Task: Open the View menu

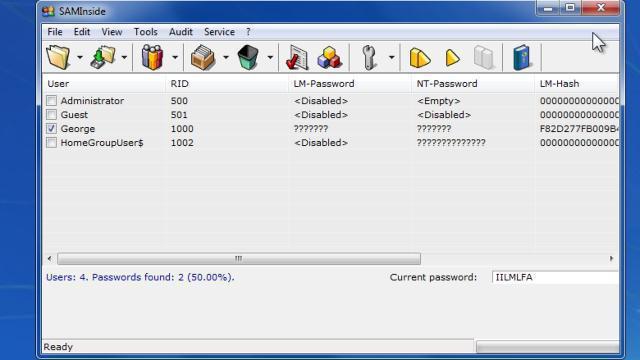Action: pos(111,32)
